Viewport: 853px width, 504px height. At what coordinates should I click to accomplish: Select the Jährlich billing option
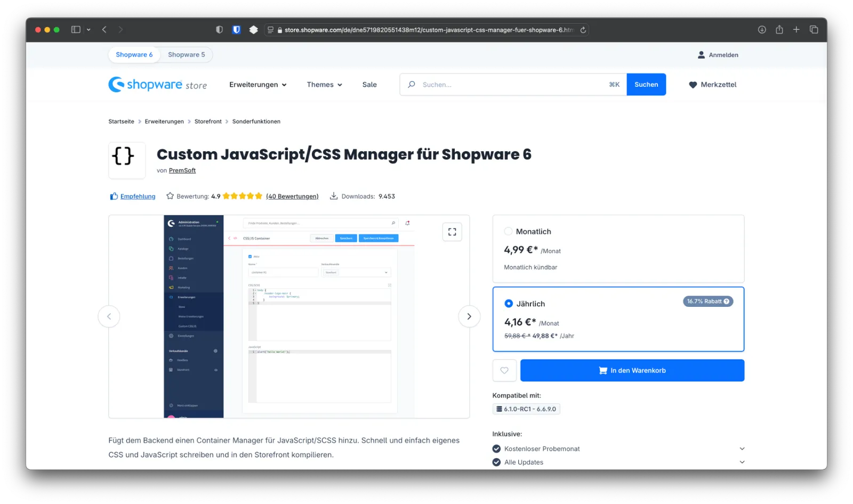click(509, 304)
